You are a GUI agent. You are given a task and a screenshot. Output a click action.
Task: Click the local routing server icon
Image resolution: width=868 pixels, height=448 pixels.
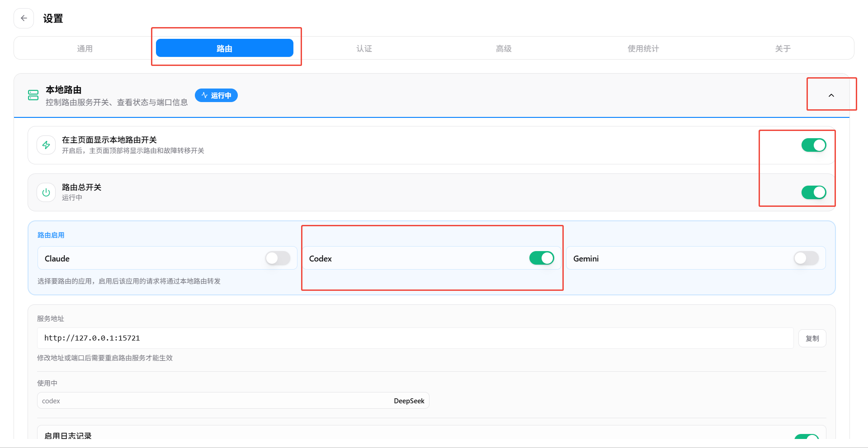pyautogui.click(x=33, y=95)
